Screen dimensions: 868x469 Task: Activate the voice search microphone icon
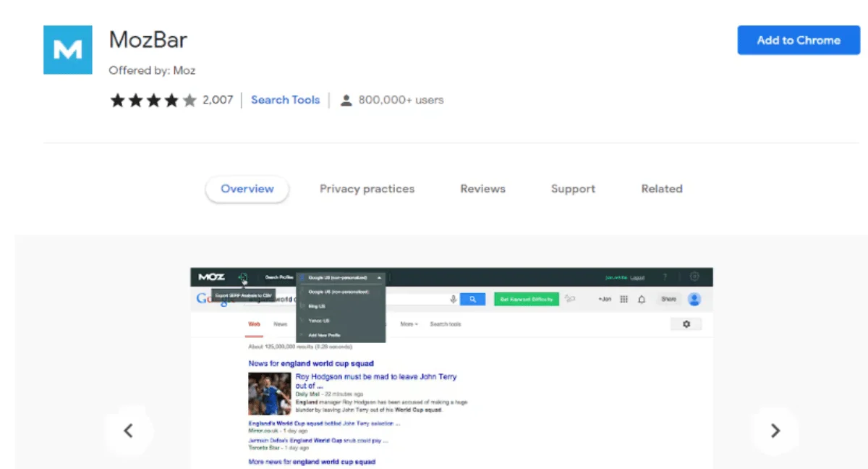coord(454,299)
